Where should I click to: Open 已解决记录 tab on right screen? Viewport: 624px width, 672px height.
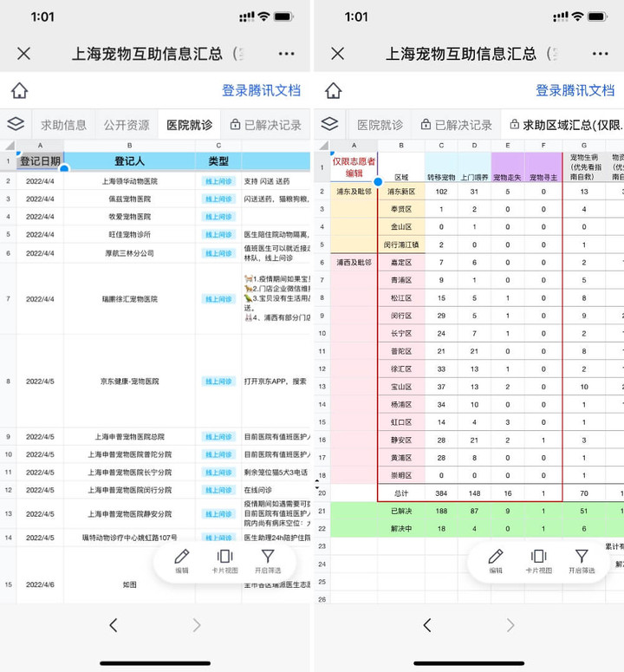pos(456,125)
